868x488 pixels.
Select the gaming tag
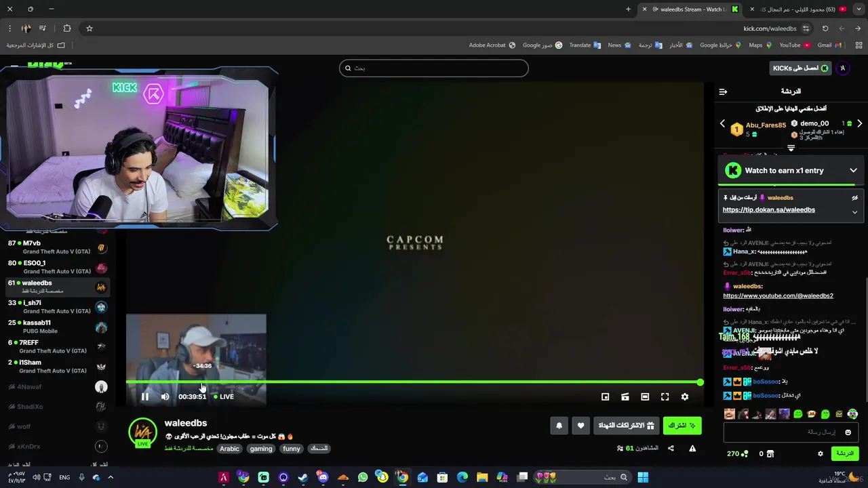(261, 449)
